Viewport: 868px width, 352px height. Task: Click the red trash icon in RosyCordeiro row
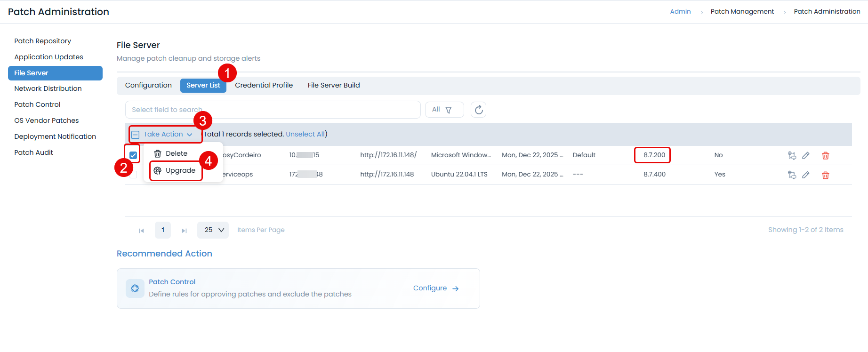pyautogui.click(x=825, y=155)
